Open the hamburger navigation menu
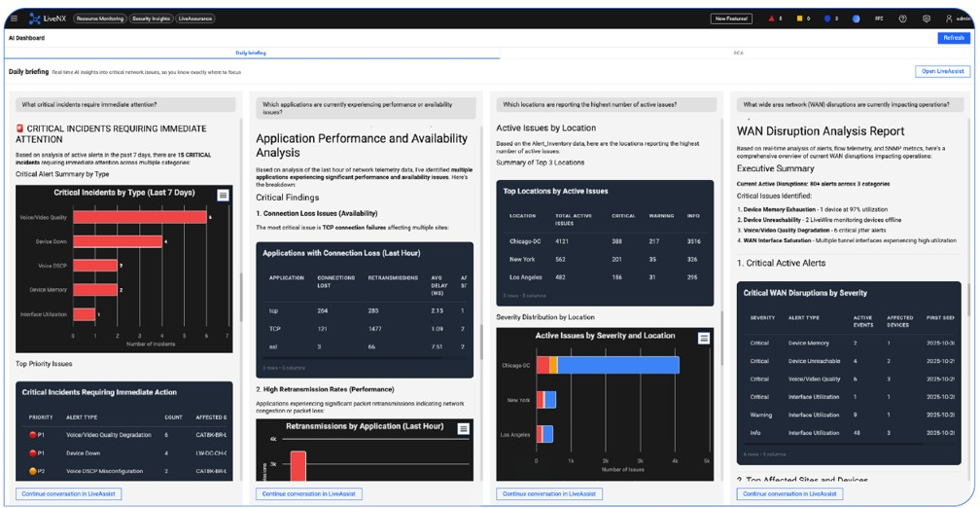 pos(15,18)
